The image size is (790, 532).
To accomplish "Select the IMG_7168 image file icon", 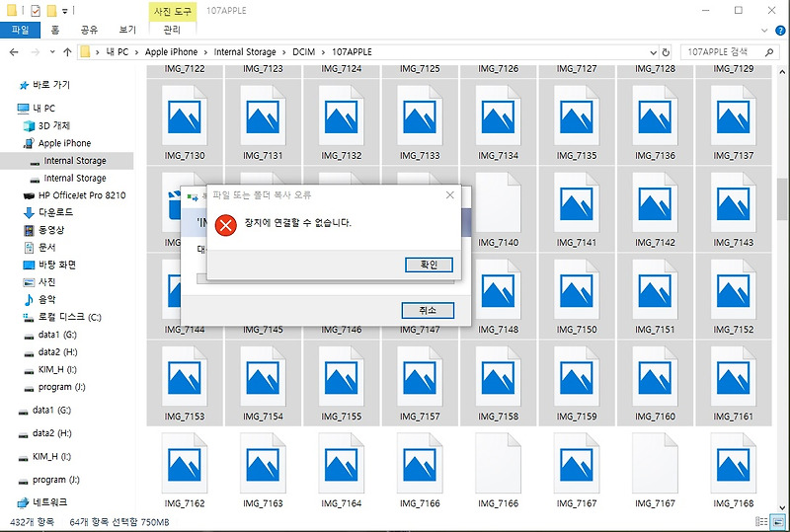I will click(733, 464).
